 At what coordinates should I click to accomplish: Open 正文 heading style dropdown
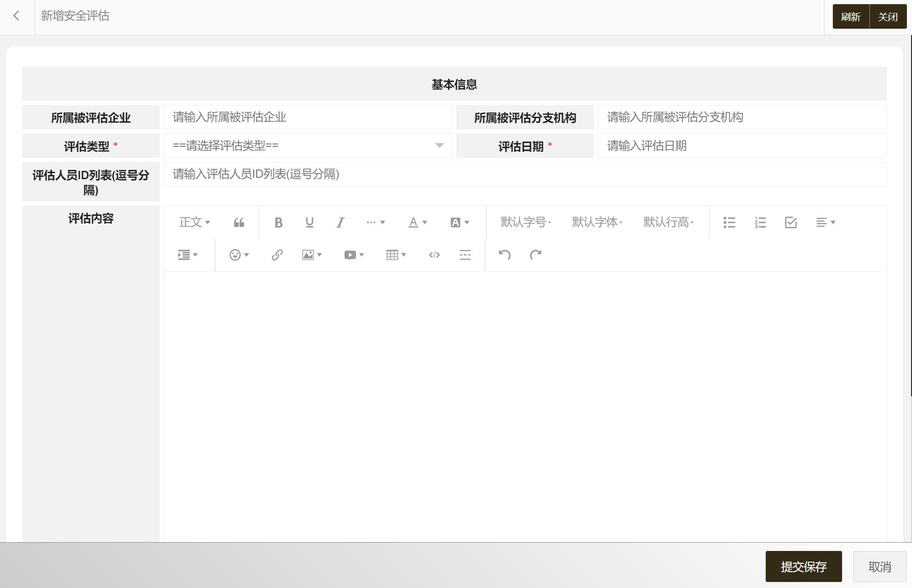click(x=194, y=223)
